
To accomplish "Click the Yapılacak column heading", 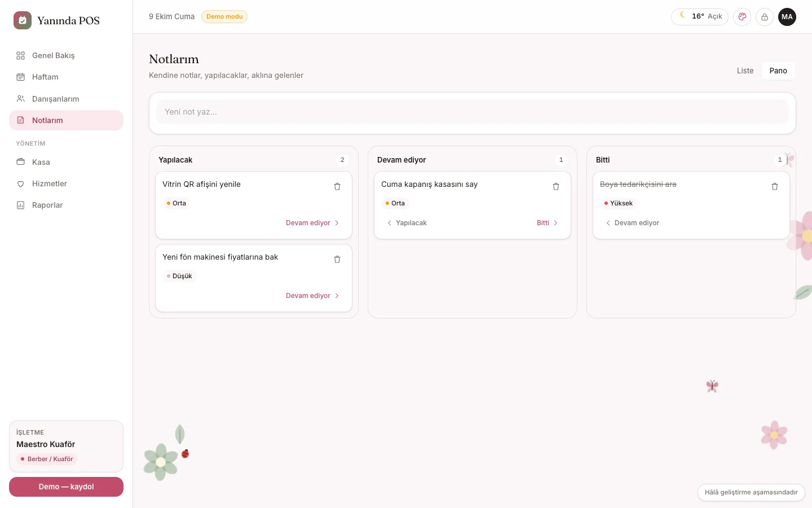I will [175, 160].
